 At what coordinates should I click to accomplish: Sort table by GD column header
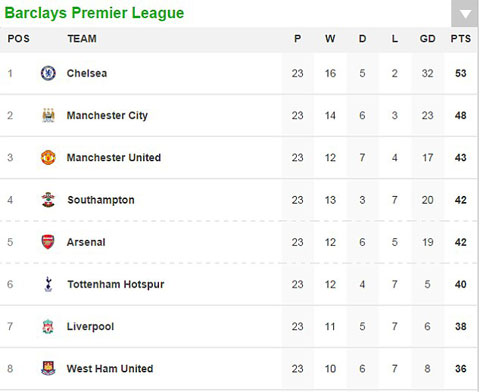coord(427,39)
